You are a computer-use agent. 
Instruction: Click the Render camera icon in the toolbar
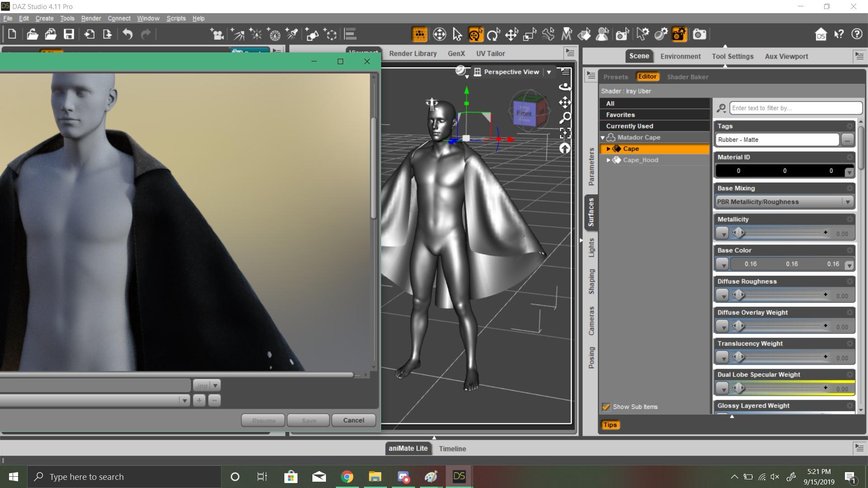[699, 34]
